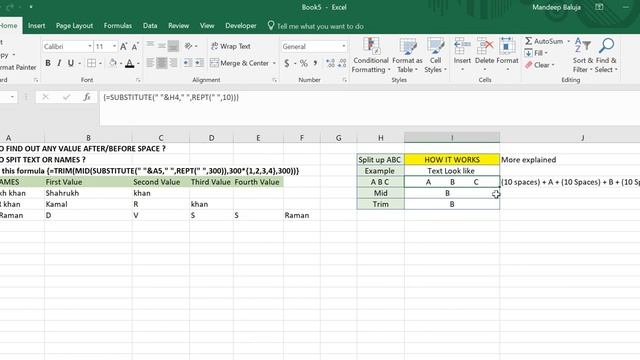Image resolution: width=640 pixels, height=360 pixels.
Task: Open AutoSum dropdown arrow
Action: point(568,41)
